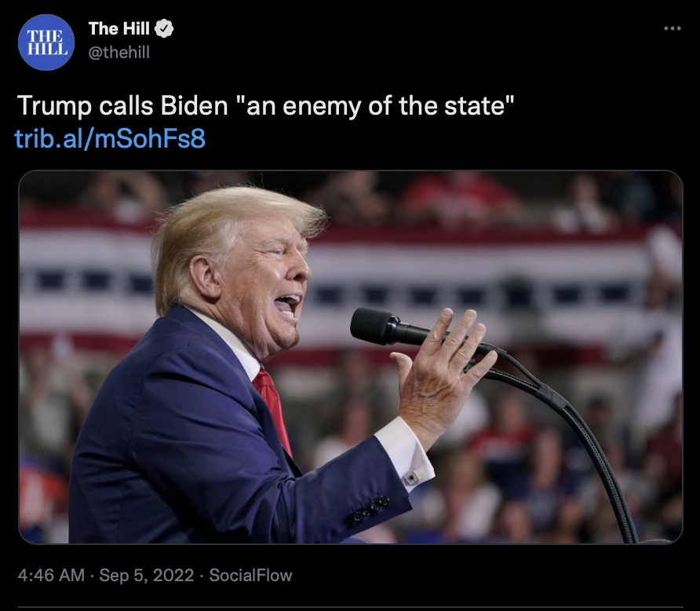Image resolution: width=700 pixels, height=611 pixels.
Task: Open The Hill blue profile avatar
Action: pyautogui.click(x=46, y=42)
